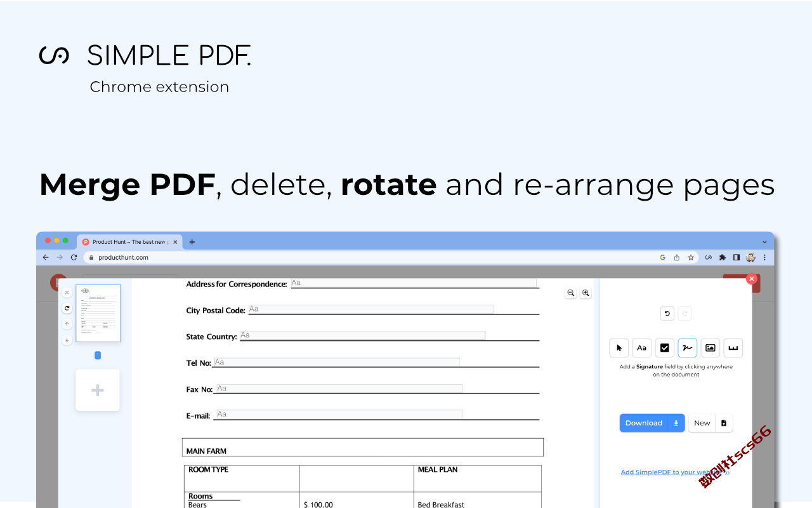Click the E-mail input field

[339, 414]
